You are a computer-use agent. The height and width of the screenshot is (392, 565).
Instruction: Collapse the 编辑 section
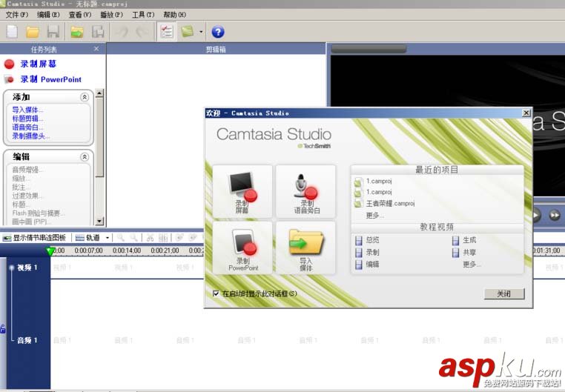tap(85, 156)
